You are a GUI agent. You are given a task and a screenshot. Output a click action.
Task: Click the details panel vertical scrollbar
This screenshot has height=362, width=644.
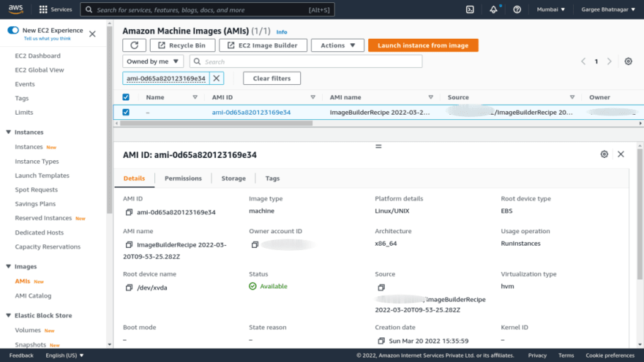point(640,214)
